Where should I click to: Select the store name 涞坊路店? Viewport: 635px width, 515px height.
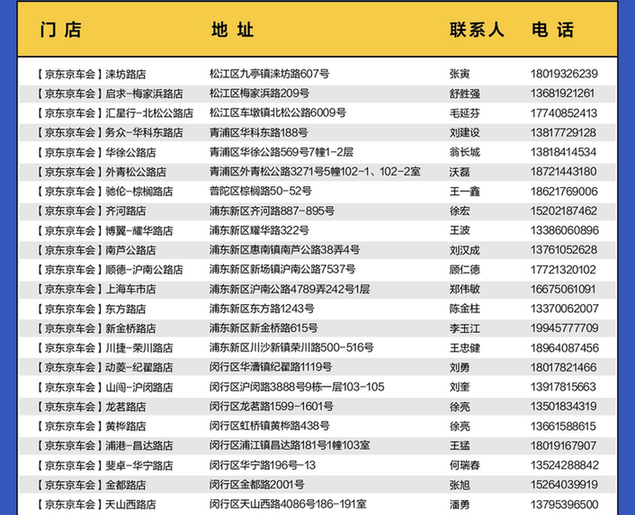[x=126, y=74]
